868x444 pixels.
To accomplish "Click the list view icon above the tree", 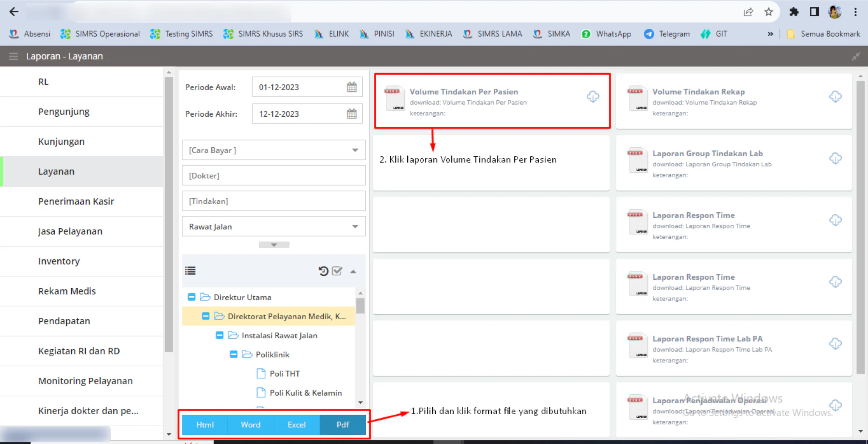I will (x=190, y=271).
